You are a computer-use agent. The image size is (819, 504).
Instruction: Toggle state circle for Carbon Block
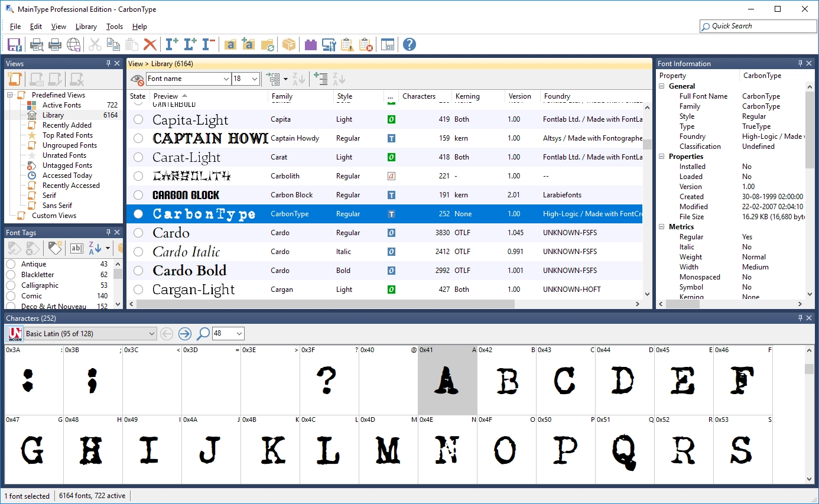pos(138,195)
